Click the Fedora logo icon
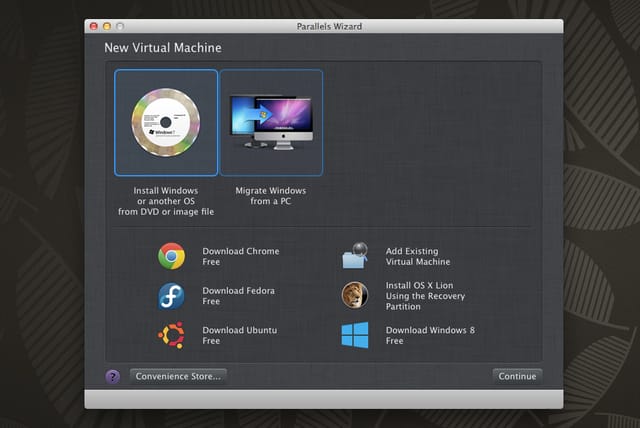Image resolution: width=640 pixels, height=428 pixels. pyautogui.click(x=171, y=296)
